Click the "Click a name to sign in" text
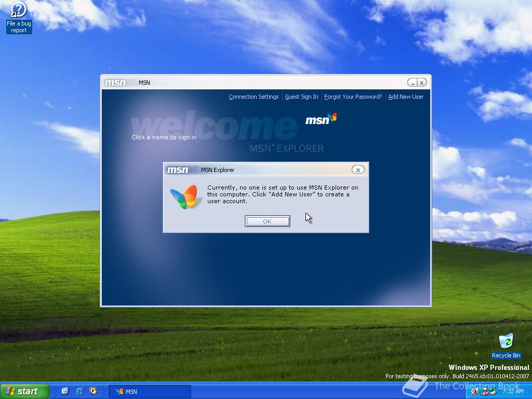This screenshot has height=399, width=532. pyautogui.click(x=164, y=137)
